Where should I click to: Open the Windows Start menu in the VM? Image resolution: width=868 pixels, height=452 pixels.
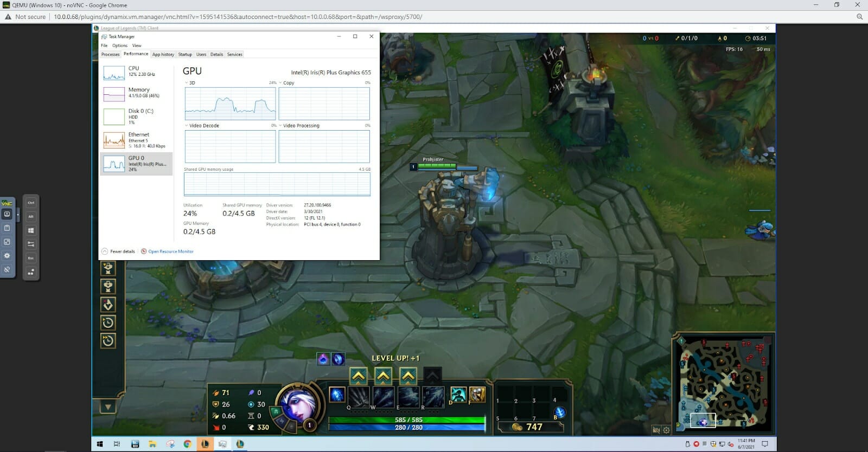(x=100, y=444)
